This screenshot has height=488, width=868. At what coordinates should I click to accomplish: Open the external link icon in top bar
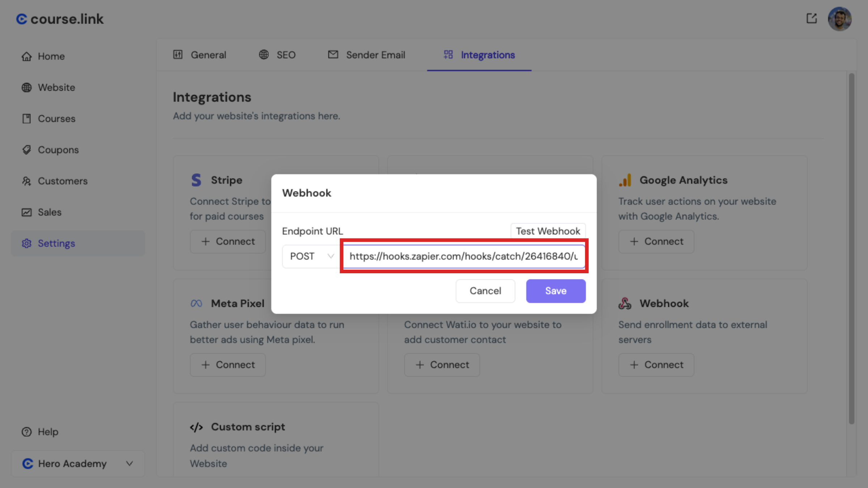click(x=812, y=18)
